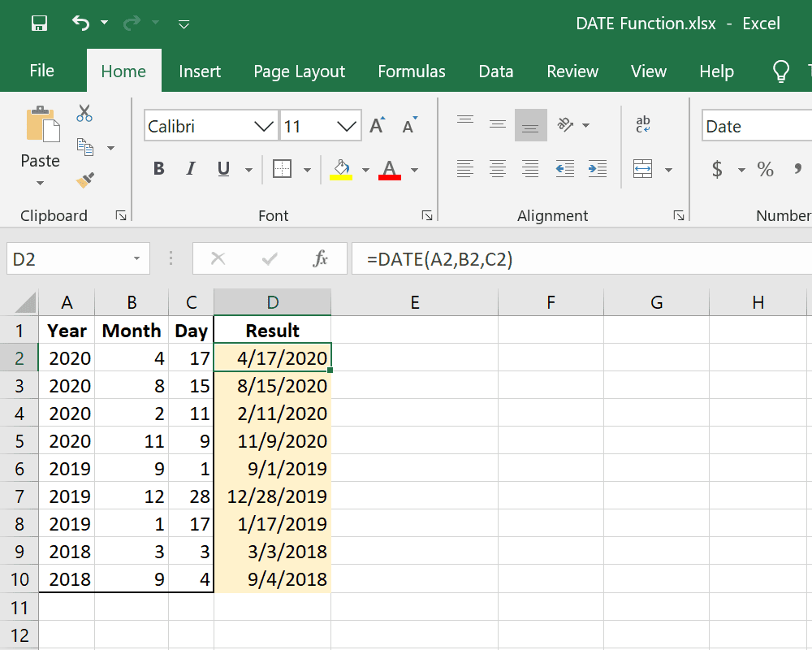Expand the Paste options dropdown arrow
Viewport: 812px width, 650px height.
coord(40,183)
